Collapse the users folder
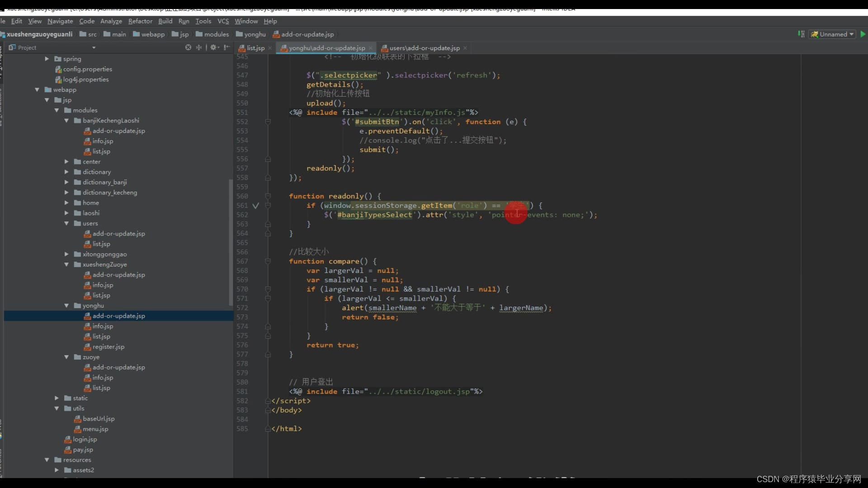Image resolution: width=868 pixels, height=488 pixels. 66,224
